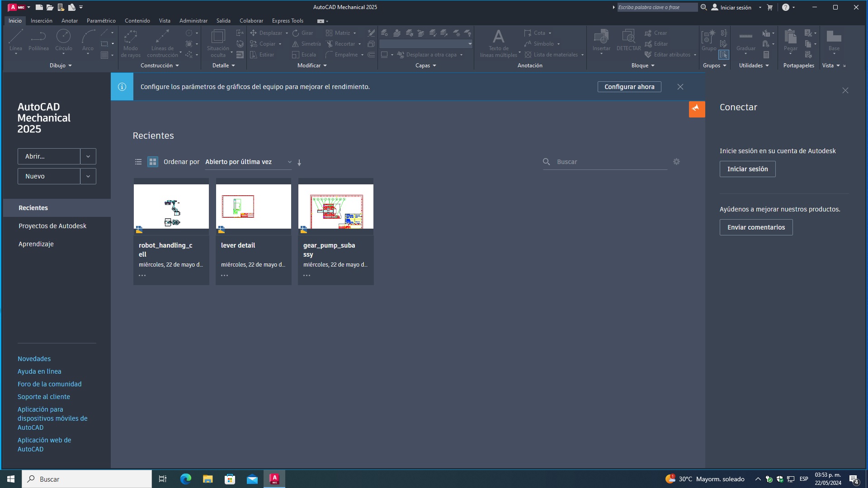Select the Escala tool
The height and width of the screenshot is (488, 868).
coord(304,55)
